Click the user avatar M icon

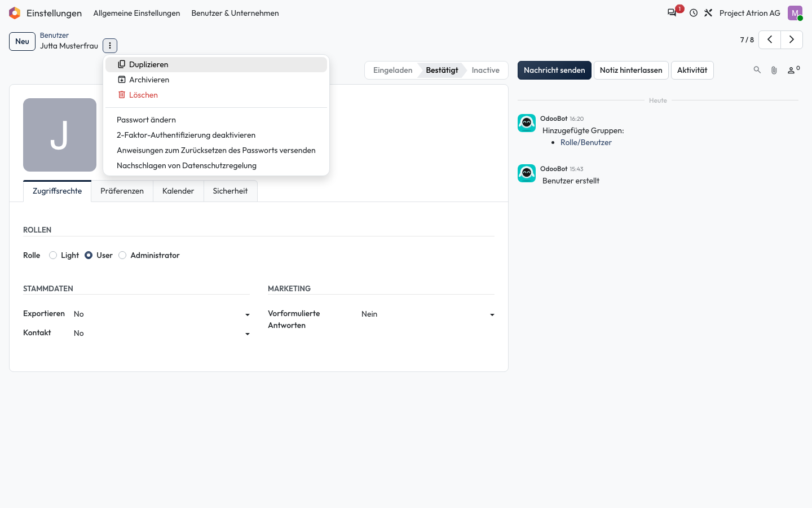795,13
